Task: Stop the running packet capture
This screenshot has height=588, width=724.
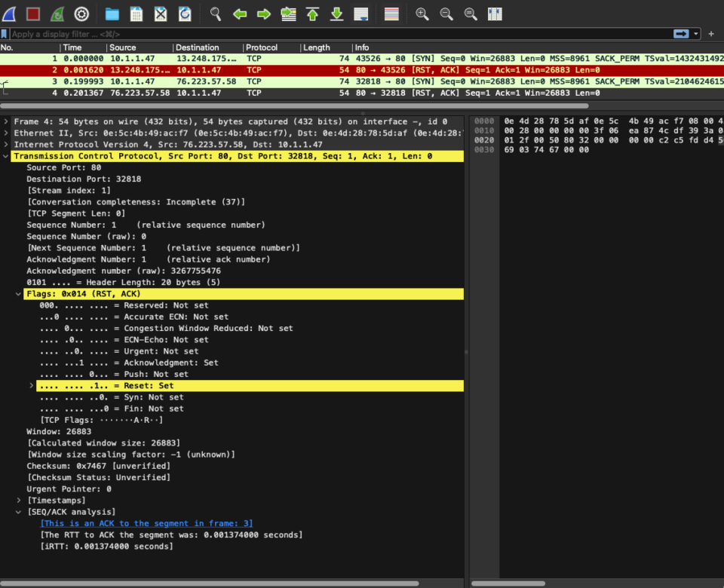Action: click(x=31, y=14)
